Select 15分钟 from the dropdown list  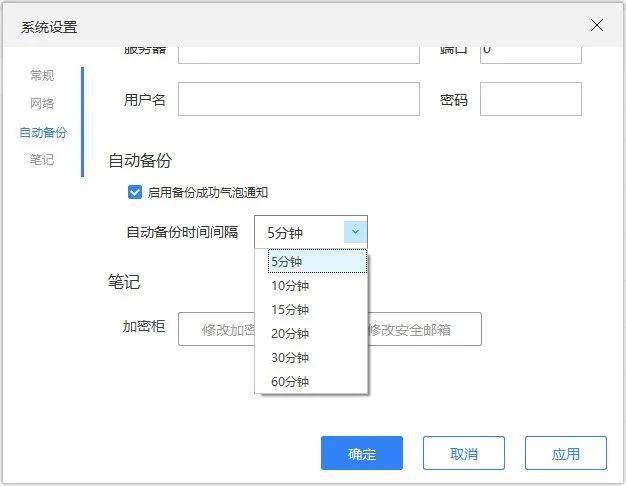[311, 309]
